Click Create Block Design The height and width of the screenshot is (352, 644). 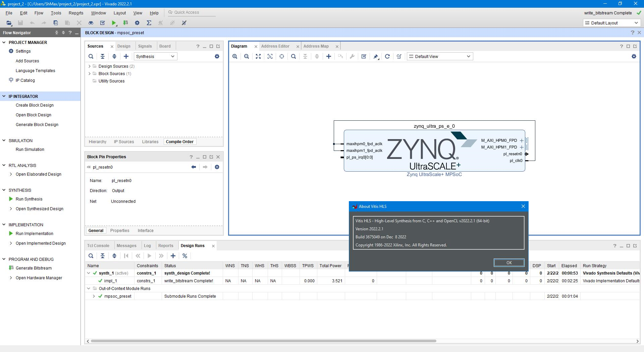click(35, 105)
